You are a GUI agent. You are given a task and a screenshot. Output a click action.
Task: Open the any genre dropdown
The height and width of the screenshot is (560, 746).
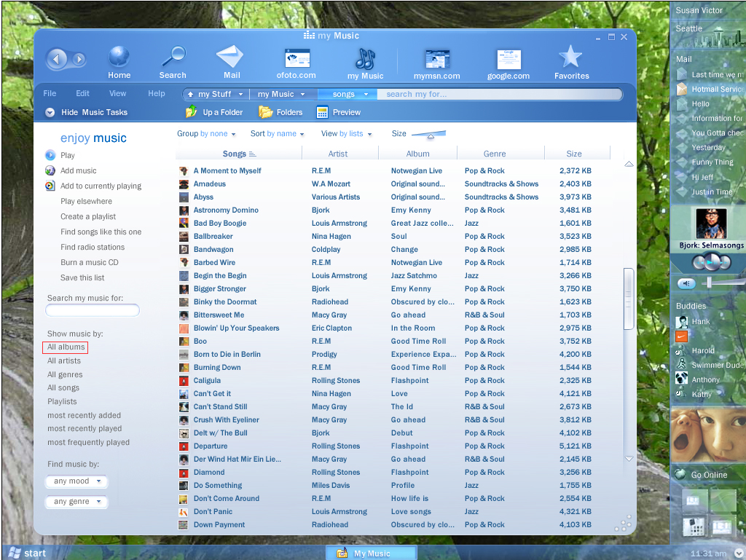pos(76,502)
